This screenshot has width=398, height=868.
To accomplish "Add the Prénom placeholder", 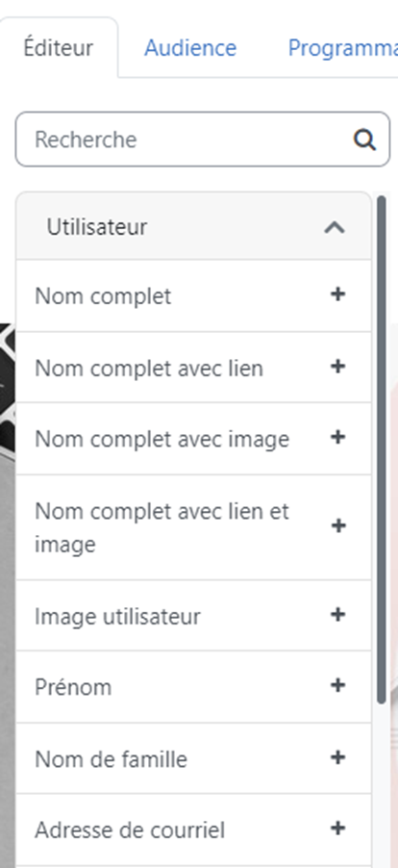I will [337, 685].
